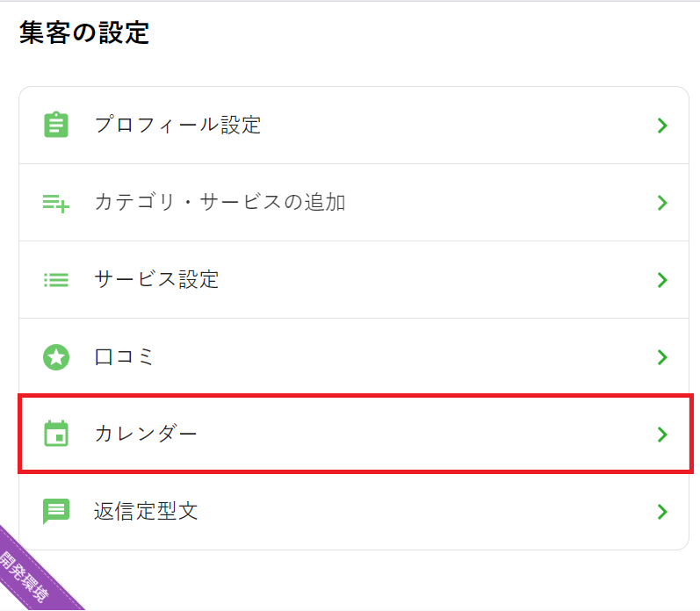Expand the カレンダー chevron arrow
Image resolution: width=700 pixels, height=611 pixels.
click(662, 435)
